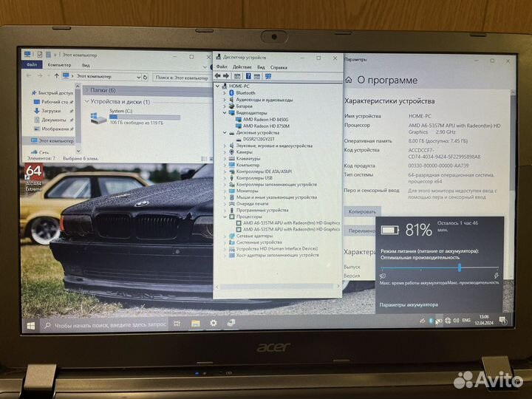Click Back arrow in Explorer window
532x399 pixels.
click(x=29, y=75)
